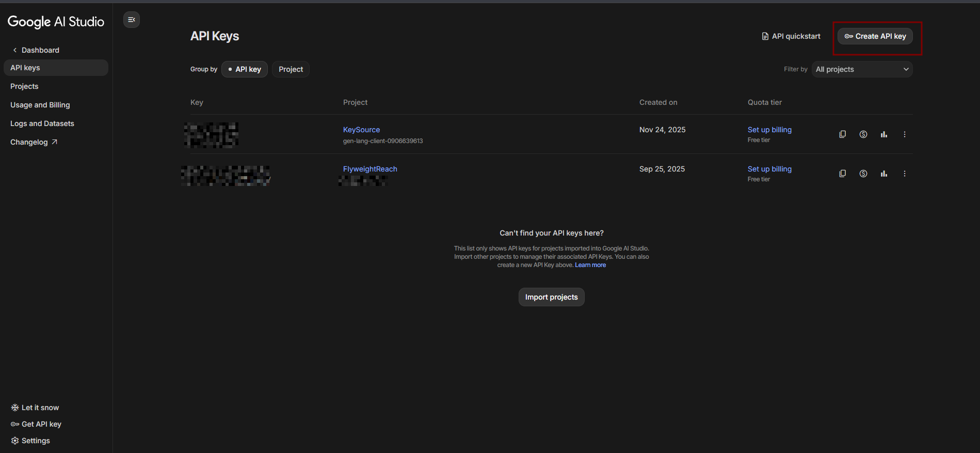Click the Quota tier column header

click(x=764, y=102)
